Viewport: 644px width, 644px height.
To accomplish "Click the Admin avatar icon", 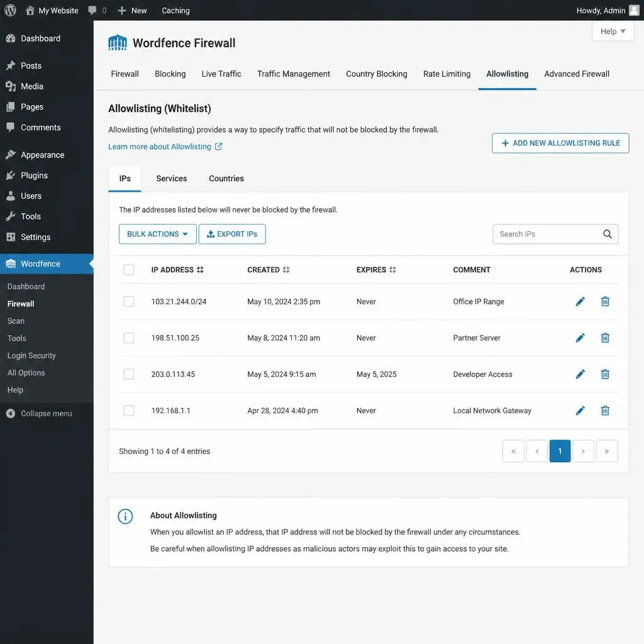I will (x=634, y=10).
